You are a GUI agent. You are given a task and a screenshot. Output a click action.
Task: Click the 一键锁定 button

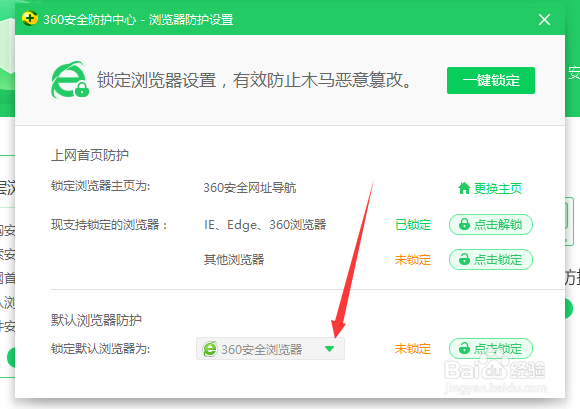click(490, 80)
